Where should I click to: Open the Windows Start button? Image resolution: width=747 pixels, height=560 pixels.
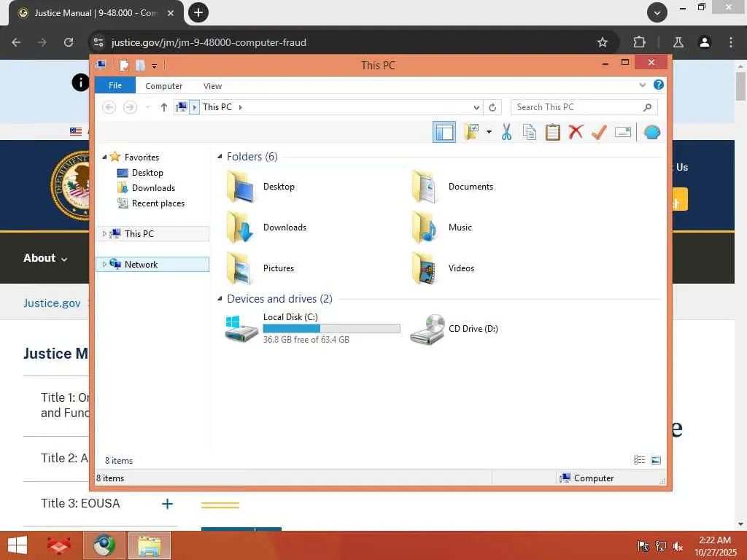pos(18,545)
